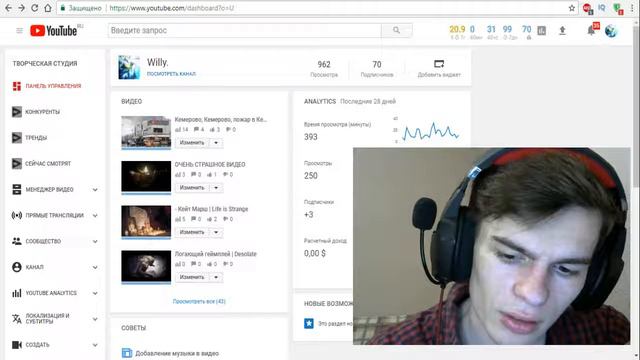This screenshot has width=640, height=360.
Task: Open dropdown beside Изменить for ОЧЕНЬ СТРАШНОЕ ВИДЕО
Action: (216, 188)
